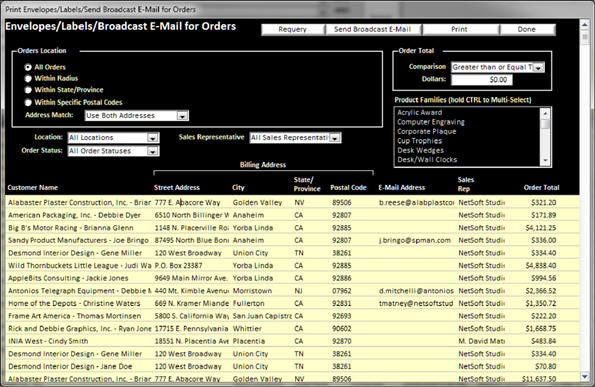Select Computer Engraving product family
This screenshot has width=595, height=387.
[x=431, y=122]
